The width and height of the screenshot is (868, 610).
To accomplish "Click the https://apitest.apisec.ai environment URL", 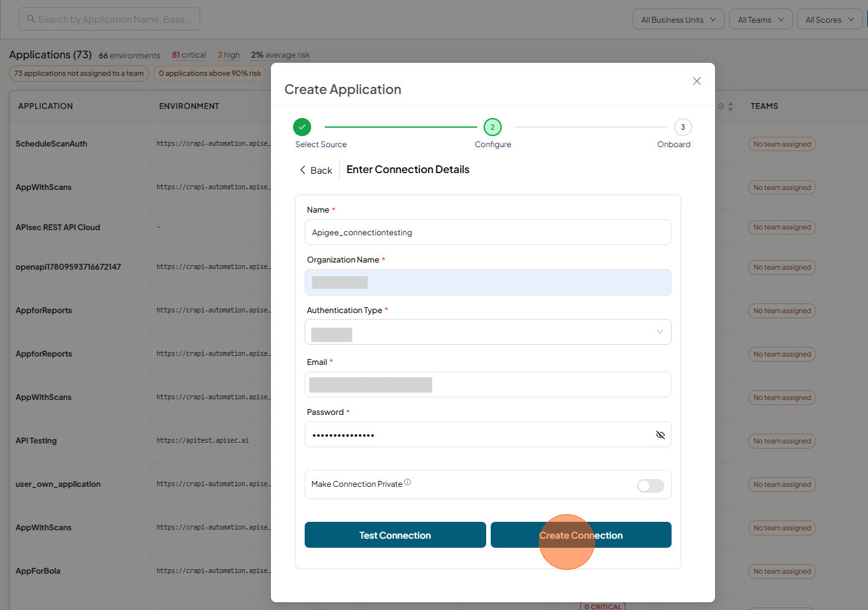I will (x=203, y=441).
